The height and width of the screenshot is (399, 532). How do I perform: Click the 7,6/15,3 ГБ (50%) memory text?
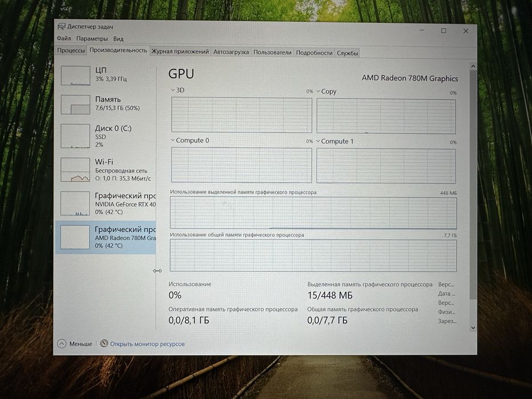tap(117, 108)
